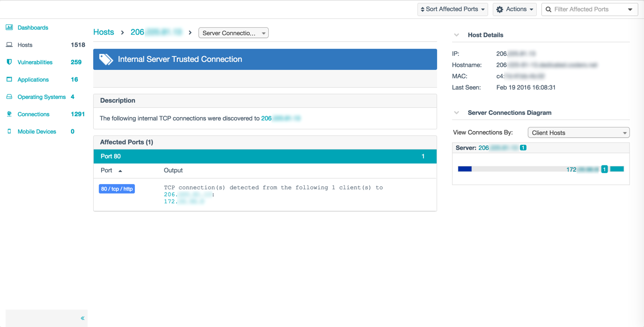Type in the Filter Affected Ports field
This screenshot has height=327, width=644.
tap(587, 9)
